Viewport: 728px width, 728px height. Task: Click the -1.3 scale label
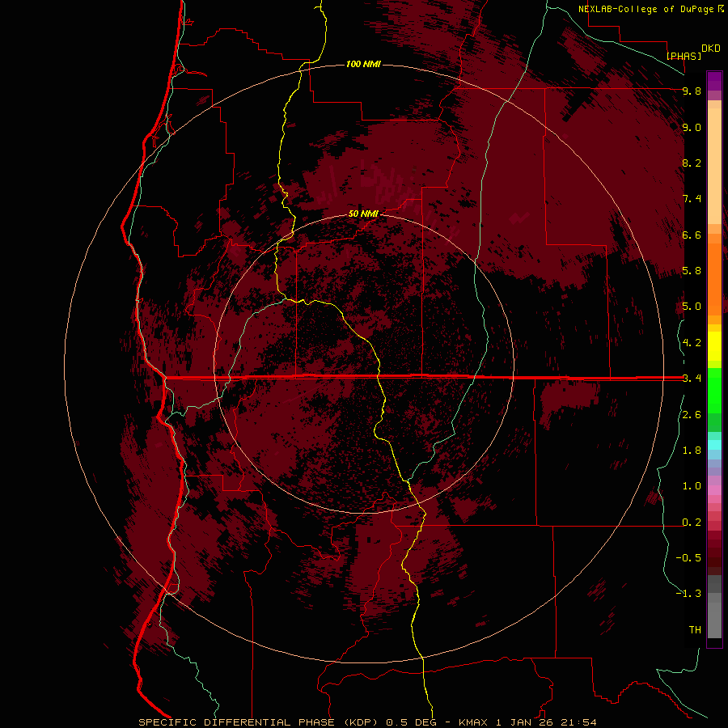[x=688, y=594]
